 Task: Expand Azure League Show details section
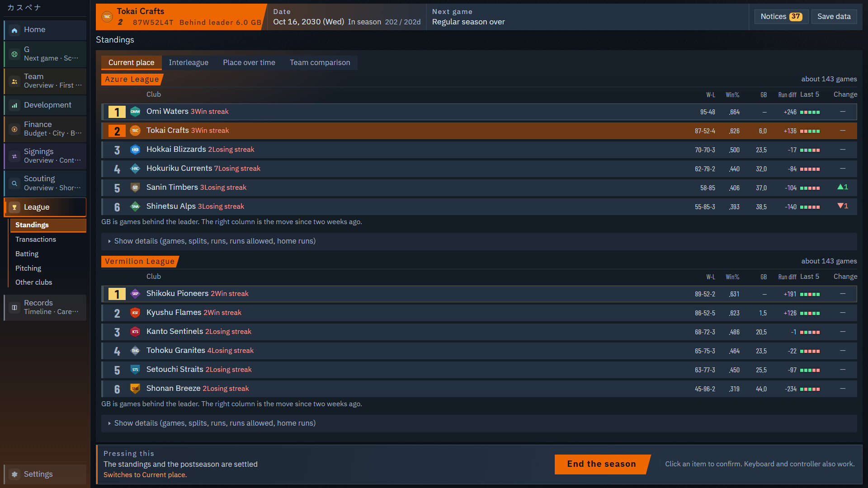tap(479, 241)
